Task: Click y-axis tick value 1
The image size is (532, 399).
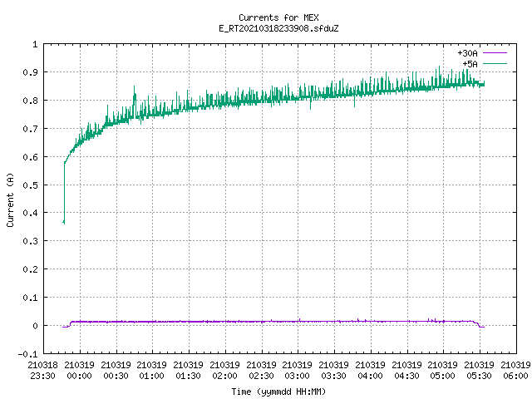Action: [x=35, y=44]
